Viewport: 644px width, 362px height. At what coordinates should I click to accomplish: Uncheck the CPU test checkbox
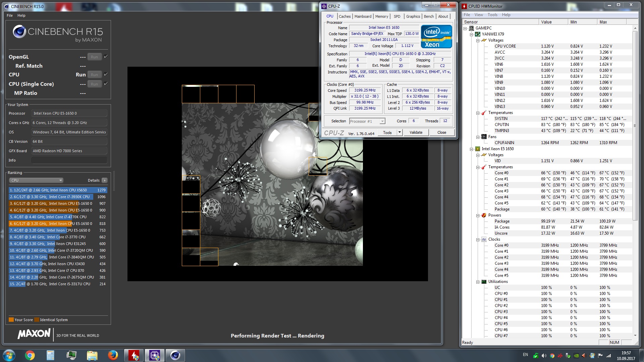pyautogui.click(x=106, y=74)
